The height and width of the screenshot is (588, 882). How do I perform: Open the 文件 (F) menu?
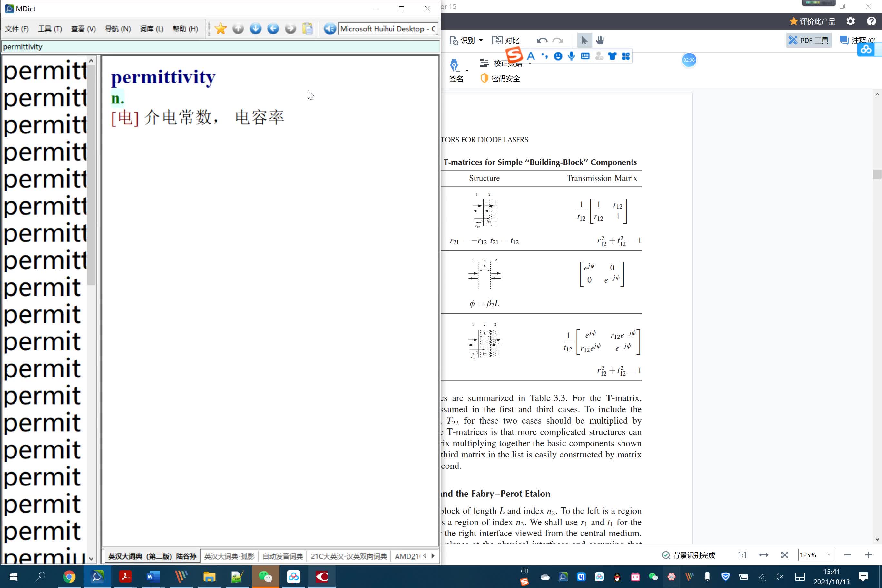coord(17,29)
